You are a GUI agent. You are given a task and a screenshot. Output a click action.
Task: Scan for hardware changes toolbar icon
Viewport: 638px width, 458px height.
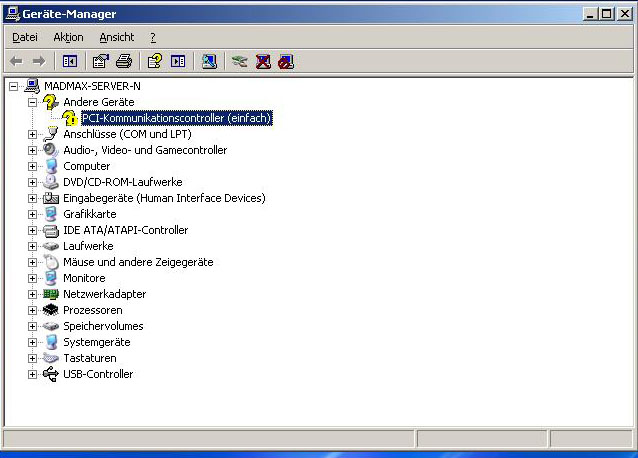209,61
